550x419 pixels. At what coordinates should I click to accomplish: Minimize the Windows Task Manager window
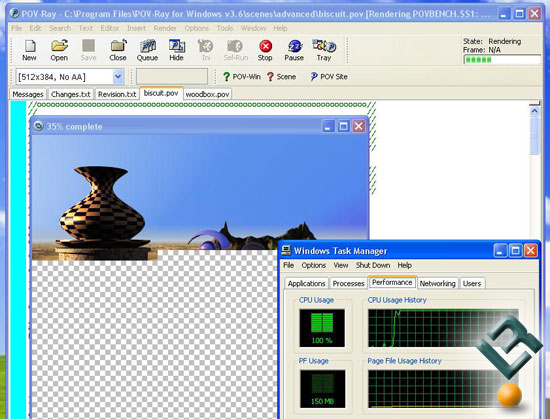[x=500, y=251]
